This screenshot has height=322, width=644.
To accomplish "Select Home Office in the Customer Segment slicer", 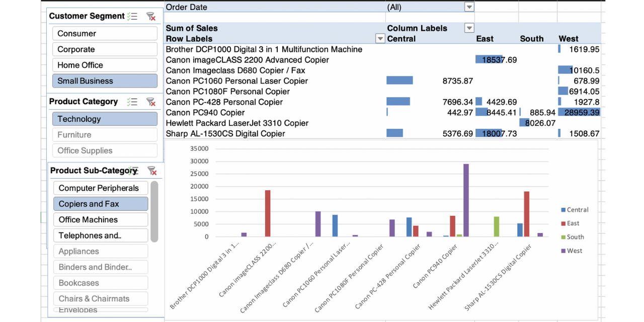I will click(x=105, y=65).
